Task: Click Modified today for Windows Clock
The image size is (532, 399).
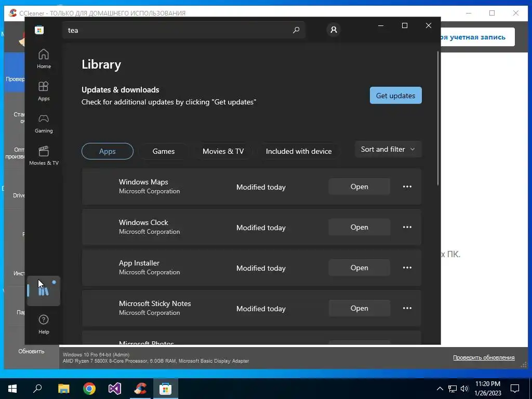Action: (x=261, y=228)
